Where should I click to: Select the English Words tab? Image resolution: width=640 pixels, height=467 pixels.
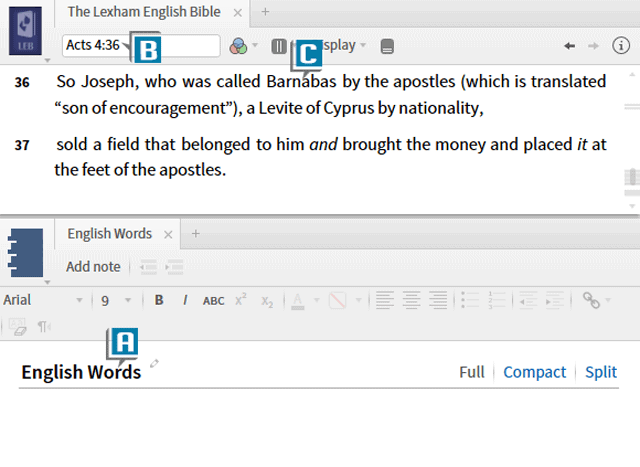tap(109, 234)
